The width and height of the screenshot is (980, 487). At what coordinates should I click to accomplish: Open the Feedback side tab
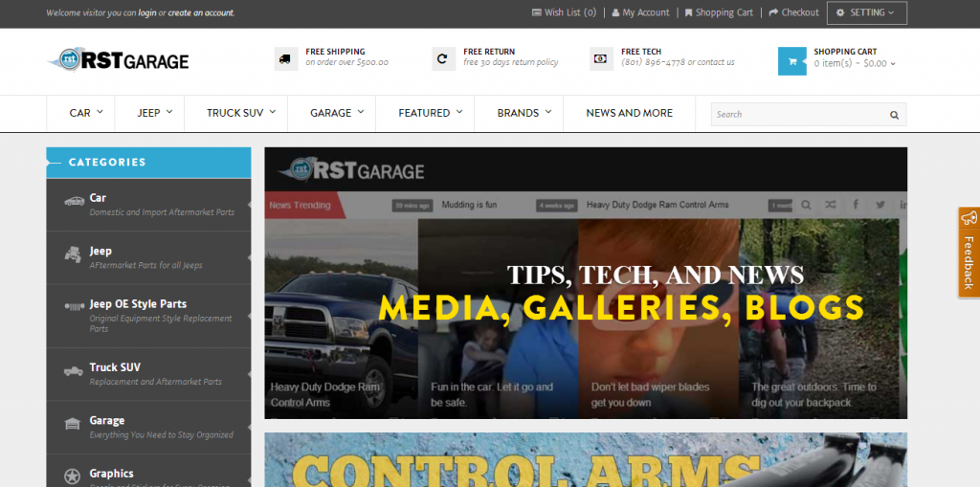pos(969,252)
